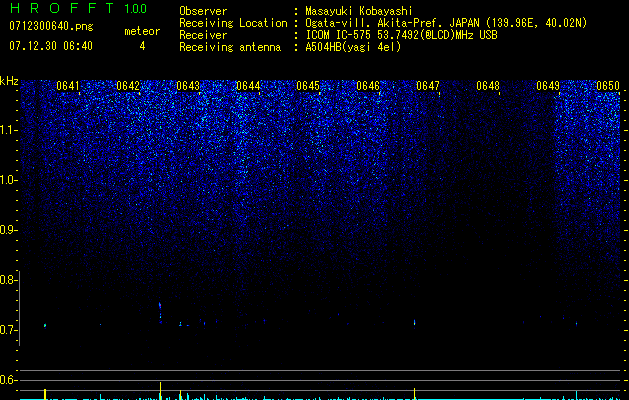Click the meteor label

(x=142, y=31)
